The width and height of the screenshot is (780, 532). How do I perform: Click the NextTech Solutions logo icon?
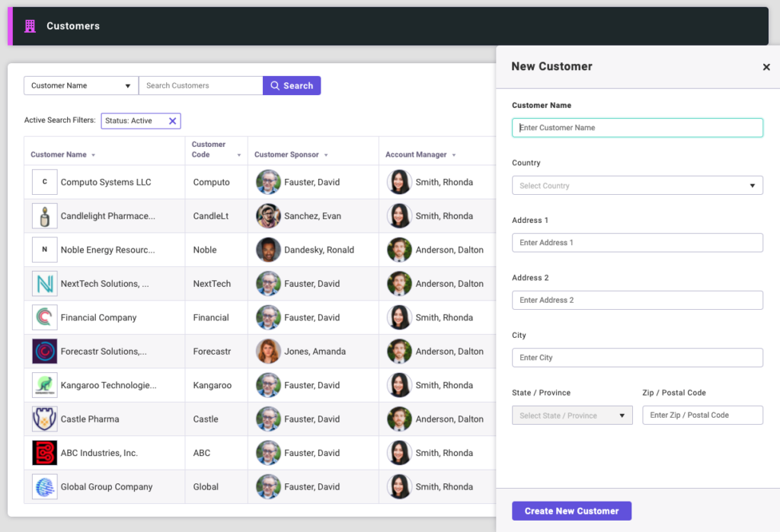click(x=44, y=283)
